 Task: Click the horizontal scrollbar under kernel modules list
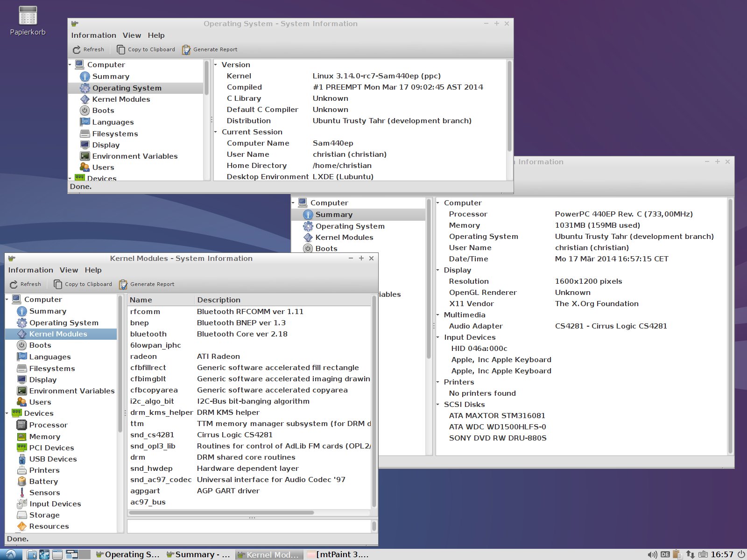click(x=222, y=512)
